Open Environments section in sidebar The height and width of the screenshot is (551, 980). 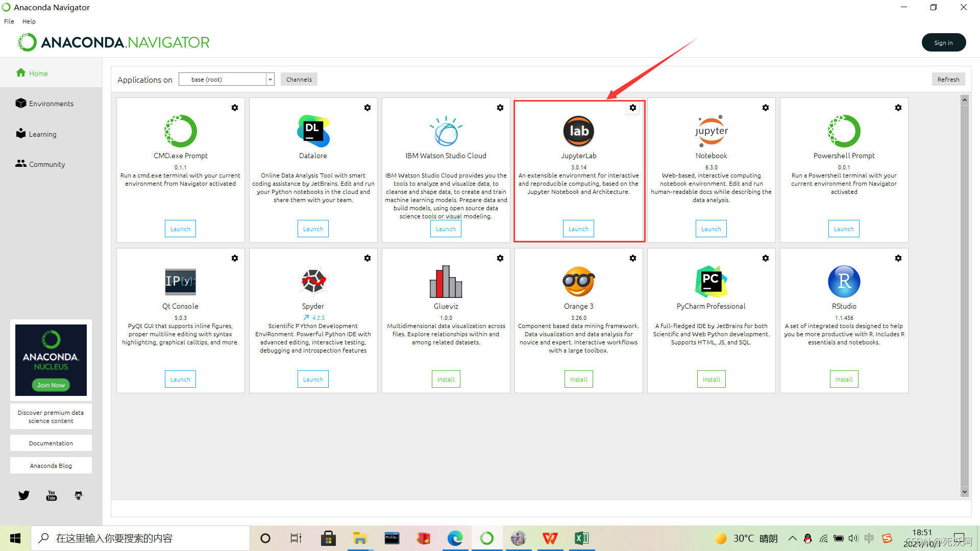51,104
